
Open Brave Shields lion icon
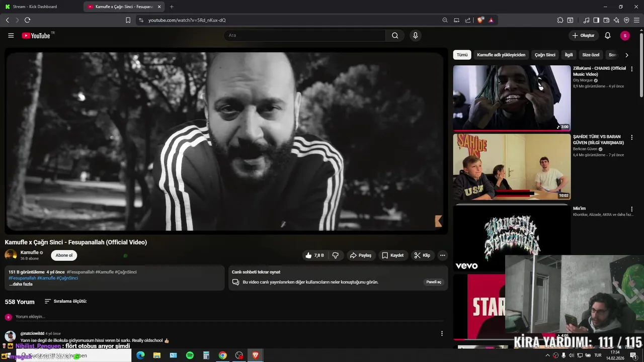[480, 20]
